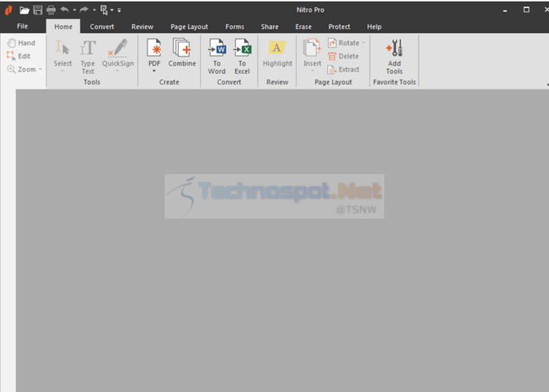Viewport: 549px width, 392px height.
Task: Expand the cursor tool dropdown in title bar
Action: point(112,10)
